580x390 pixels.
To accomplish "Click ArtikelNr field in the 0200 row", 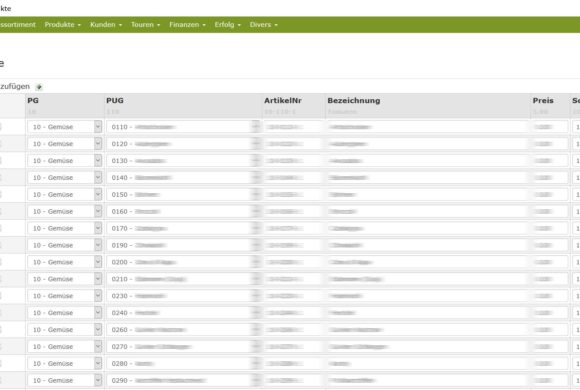I will 293,262.
